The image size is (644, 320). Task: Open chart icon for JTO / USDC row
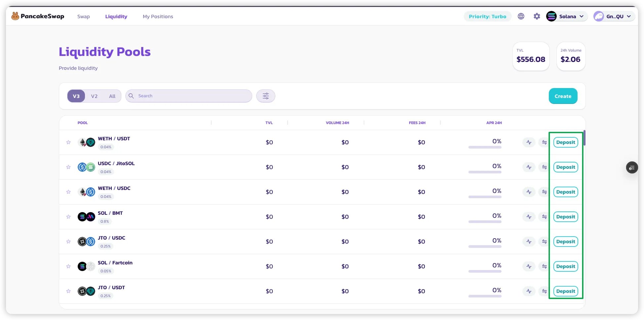(529, 242)
